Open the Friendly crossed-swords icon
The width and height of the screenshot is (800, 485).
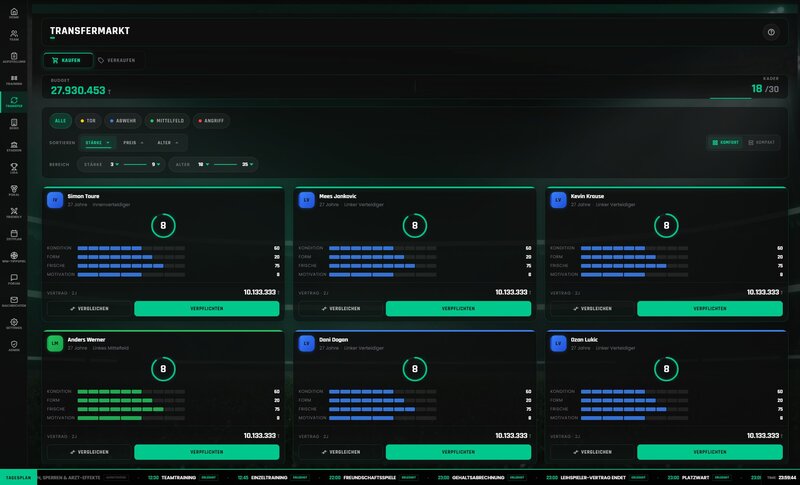14,213
